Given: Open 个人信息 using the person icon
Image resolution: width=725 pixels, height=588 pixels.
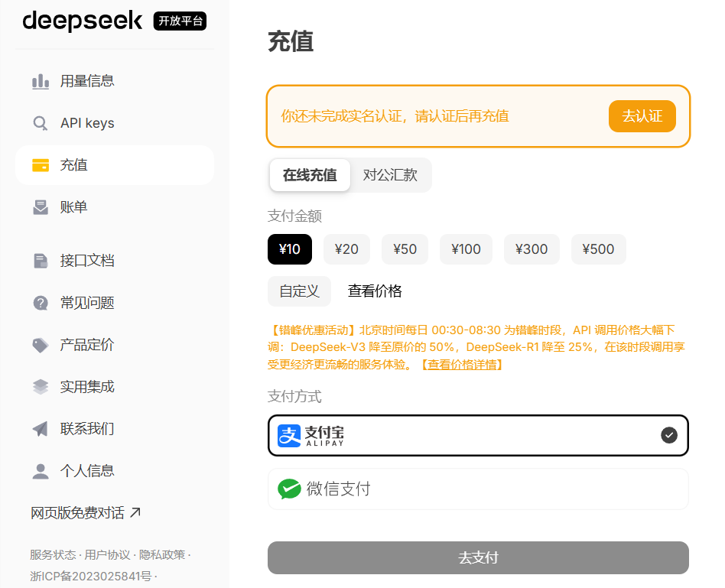Looking at the screenshot, I should pyautogui.click(x=40, y=471).
